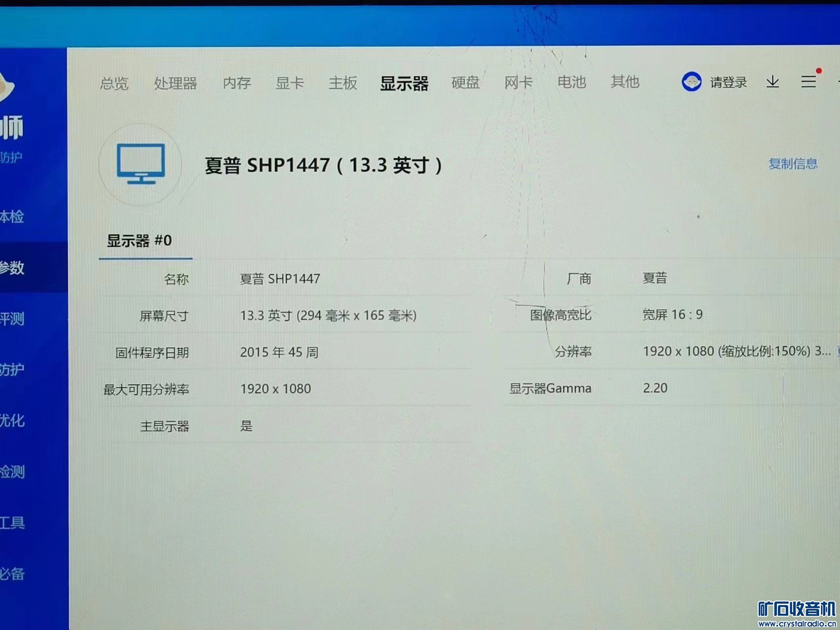Switch to the 其他 tab
This screenshot has height=630, width=840.
pyautogui.click(x=625, y=82)
